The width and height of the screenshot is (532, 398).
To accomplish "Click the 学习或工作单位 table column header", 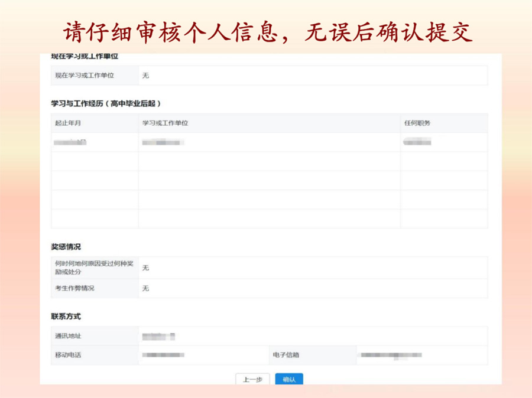I will [x=165, y=123].
